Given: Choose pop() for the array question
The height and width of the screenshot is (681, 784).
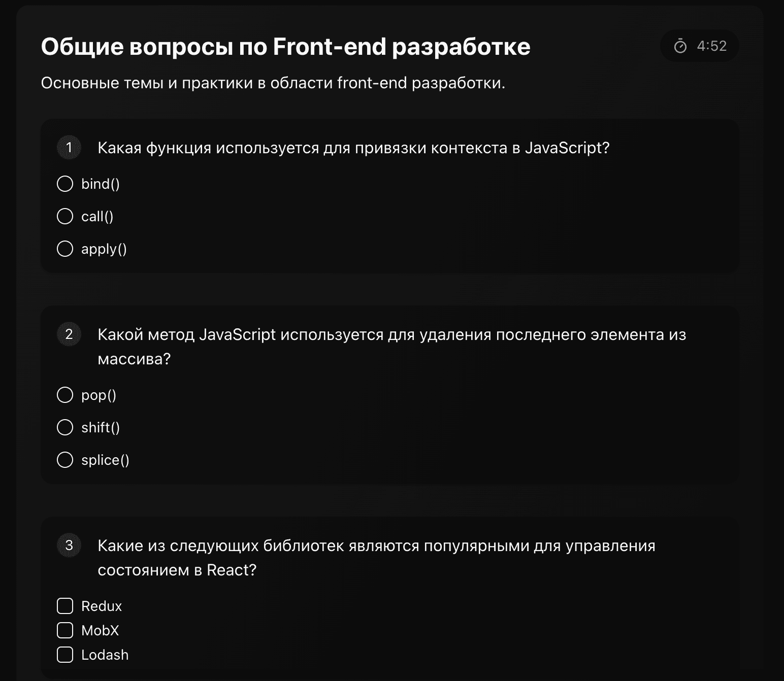Looking at the screenshot, I should pos(66,395).
